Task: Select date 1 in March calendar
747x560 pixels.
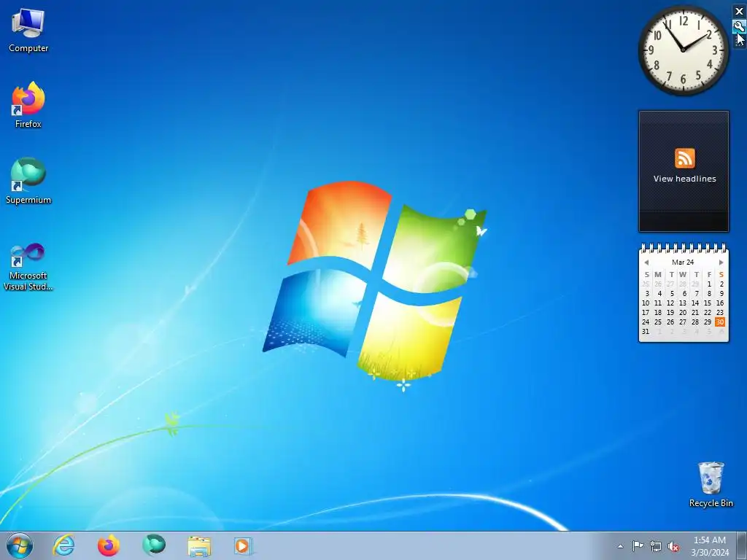Action: coord(709,284)
